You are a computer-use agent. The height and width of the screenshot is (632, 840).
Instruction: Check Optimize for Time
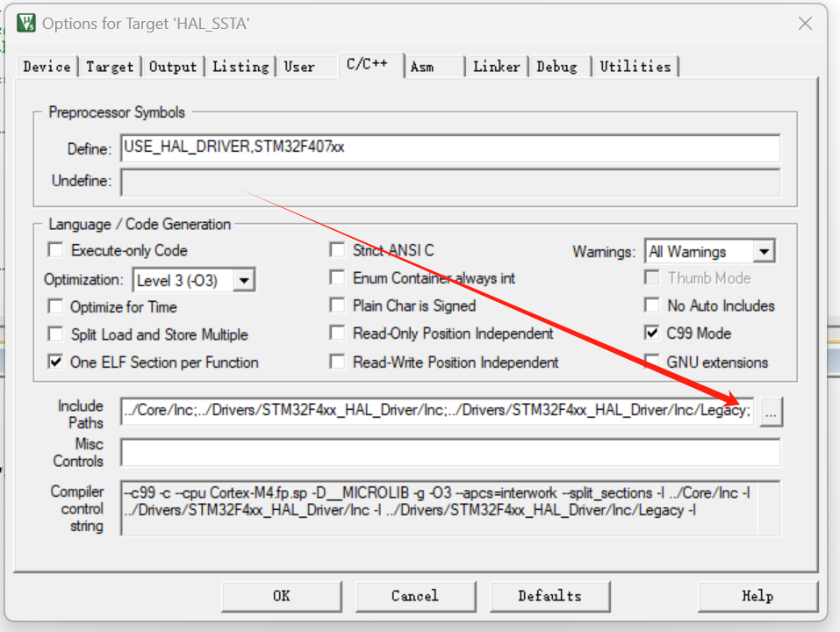(x=55, y=306)
